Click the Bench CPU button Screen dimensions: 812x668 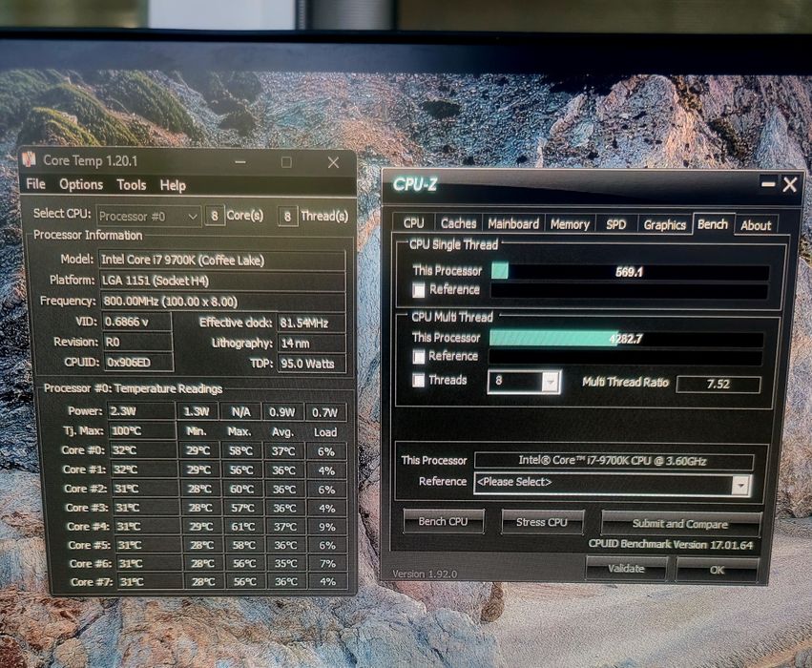click(x=444, y=521)
